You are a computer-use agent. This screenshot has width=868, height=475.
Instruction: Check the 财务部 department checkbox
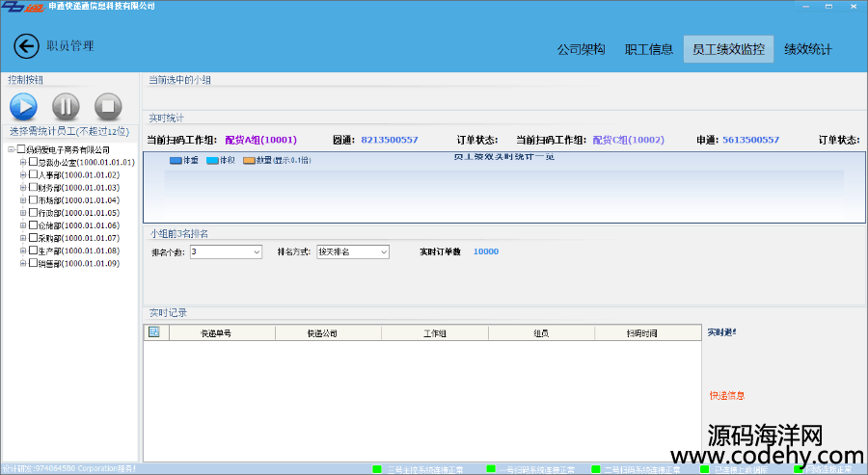(33, 188)
